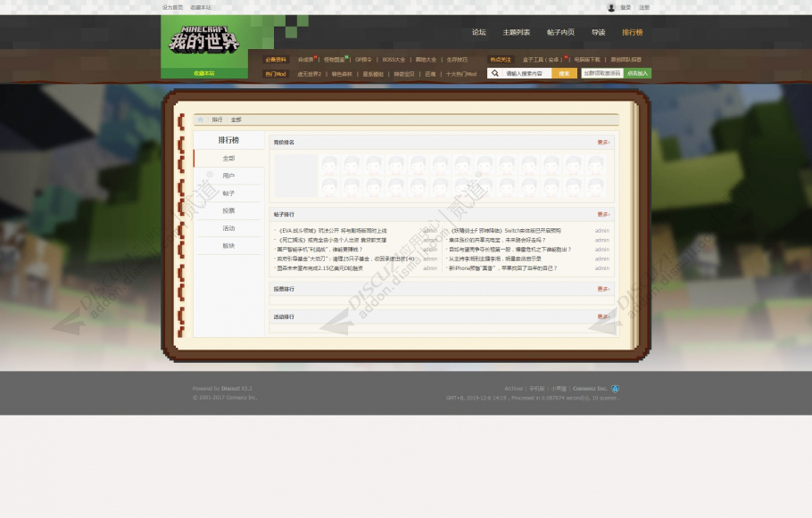The width and height of the screenshot is (812, 518).
Task: Open the BOSS大全 link
Action: tap(394, 60)
